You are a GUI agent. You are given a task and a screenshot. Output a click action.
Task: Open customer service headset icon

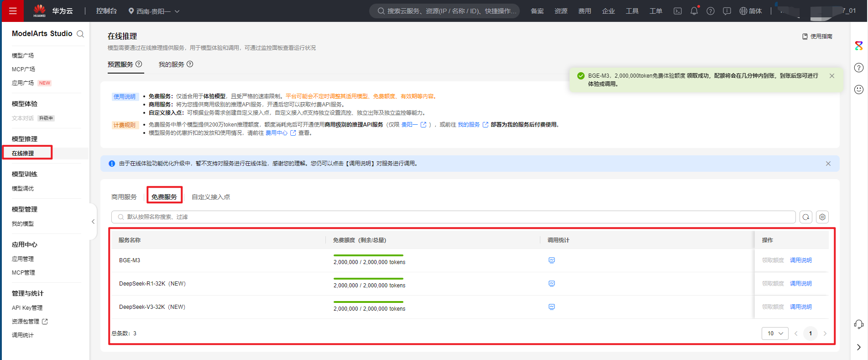pos(859,324)
